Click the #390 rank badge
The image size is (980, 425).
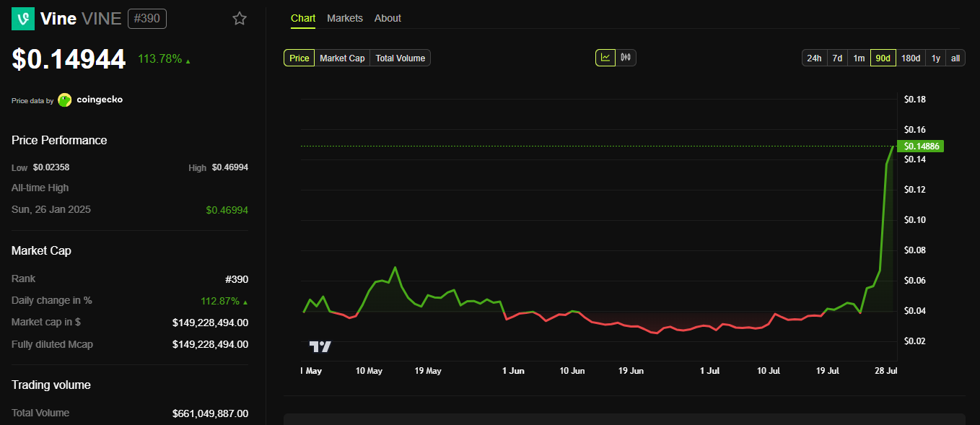tap(147, 19)
